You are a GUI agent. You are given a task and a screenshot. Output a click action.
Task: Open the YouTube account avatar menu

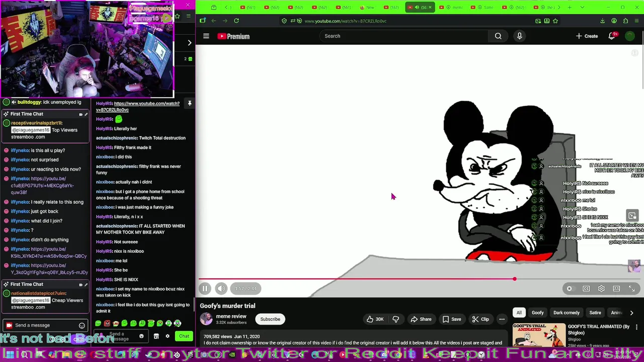pos(630,36)
